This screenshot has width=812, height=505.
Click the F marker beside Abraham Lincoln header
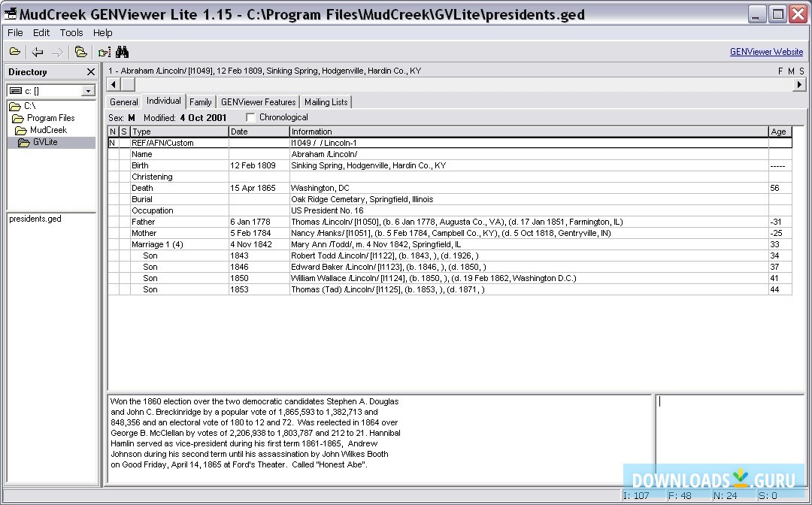(780, 70)
